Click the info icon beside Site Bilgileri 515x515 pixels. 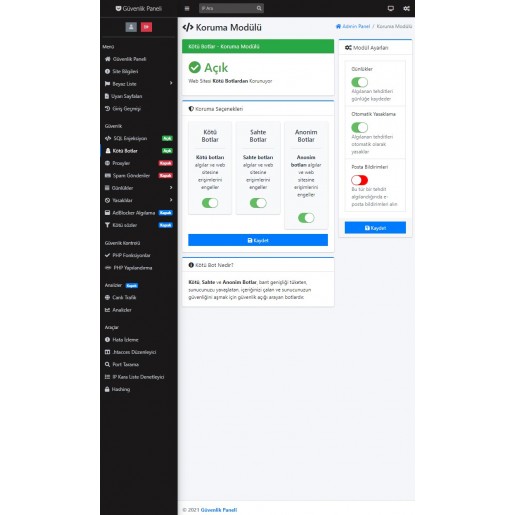[x=107, y=71]
